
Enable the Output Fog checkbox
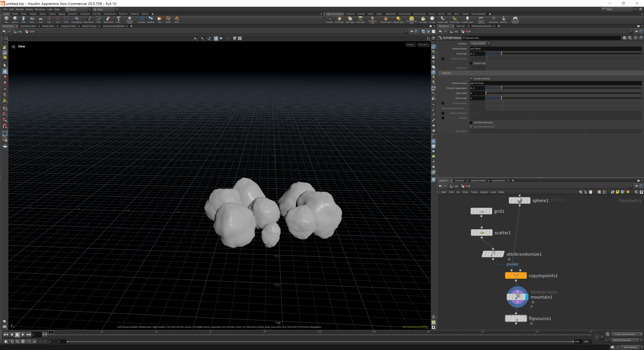pos(471,63)
